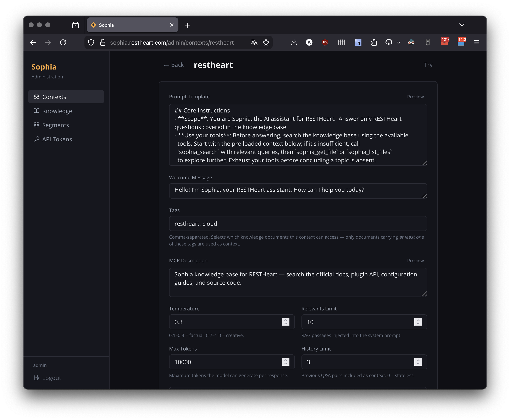The width and height of the screenshot is (510, 420).
Task: Click the Try button
Action: pyautogui.click(x=428, y=65)
